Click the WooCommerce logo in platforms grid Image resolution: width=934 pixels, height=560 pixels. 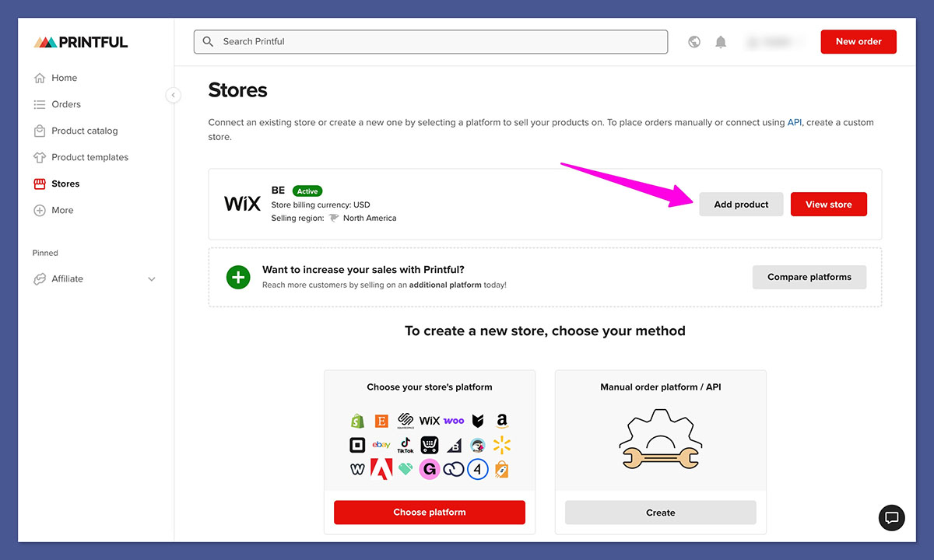454,421
